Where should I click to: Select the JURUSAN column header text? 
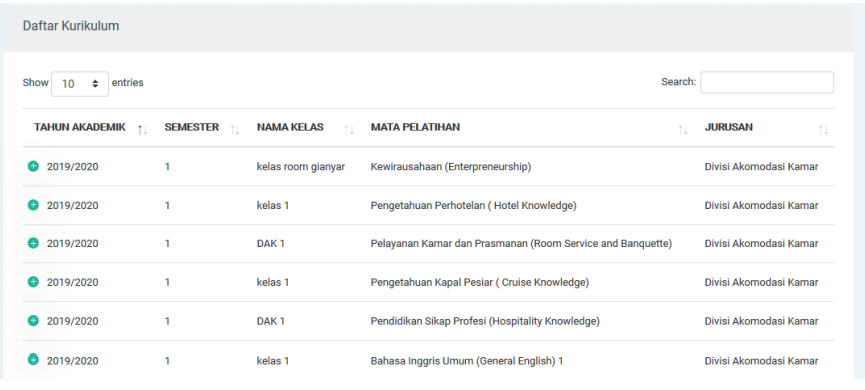point(728,127)
